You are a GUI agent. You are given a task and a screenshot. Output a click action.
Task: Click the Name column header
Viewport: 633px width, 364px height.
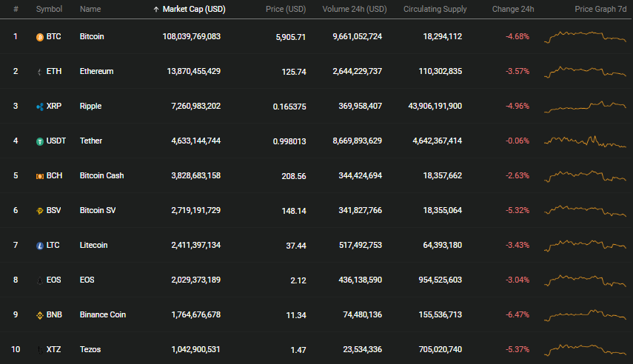point(90,9)
